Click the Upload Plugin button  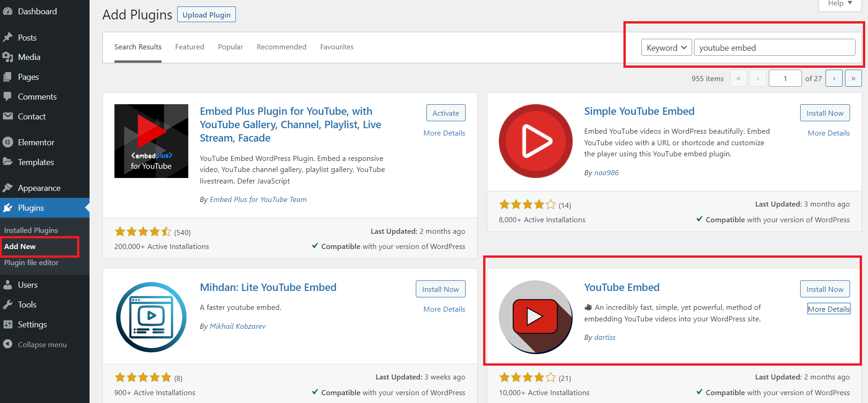click(x=206, y=15)
